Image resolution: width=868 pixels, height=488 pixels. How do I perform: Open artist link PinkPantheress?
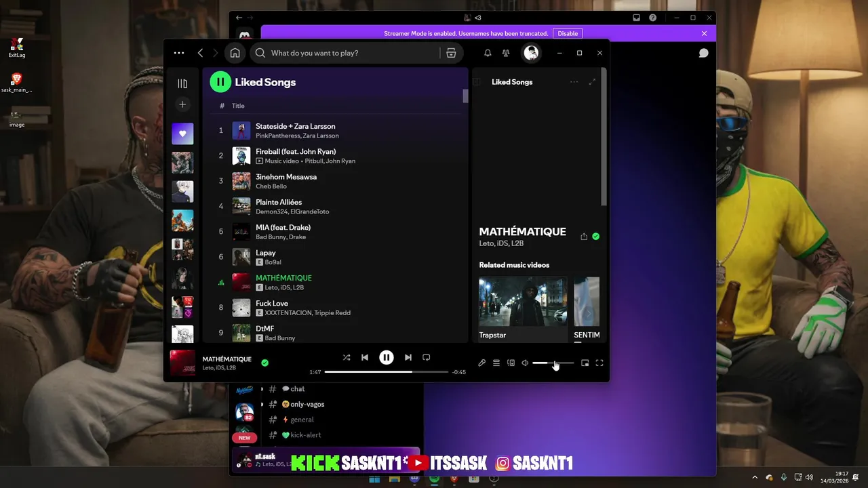pos(277,136)
